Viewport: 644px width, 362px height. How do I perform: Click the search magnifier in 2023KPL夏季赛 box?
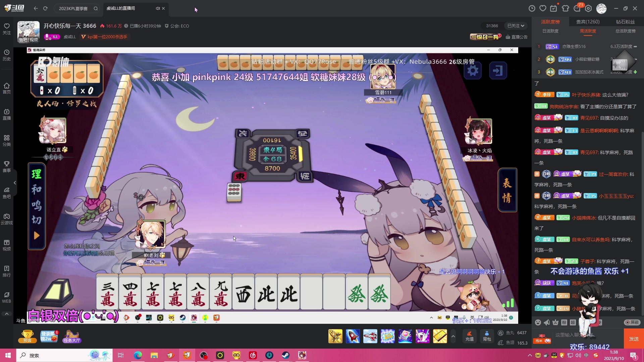click(96, 8)
